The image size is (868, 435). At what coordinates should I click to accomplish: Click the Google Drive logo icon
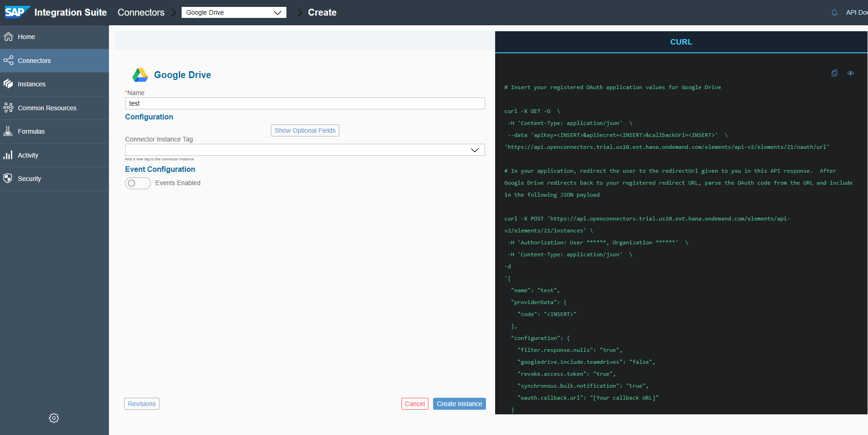coord(140,74)
